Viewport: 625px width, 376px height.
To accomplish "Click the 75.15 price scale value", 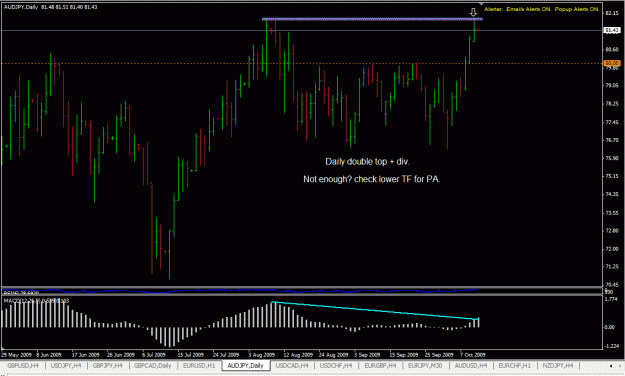I will (611, 176).
